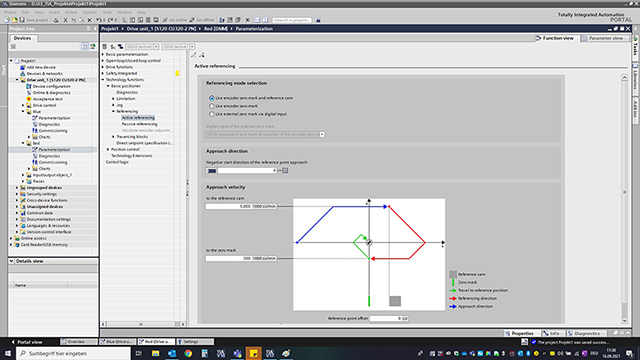Click the Print icon in toolbar
The width and height of the screenshot is (640, 360).
pos(56,20)
